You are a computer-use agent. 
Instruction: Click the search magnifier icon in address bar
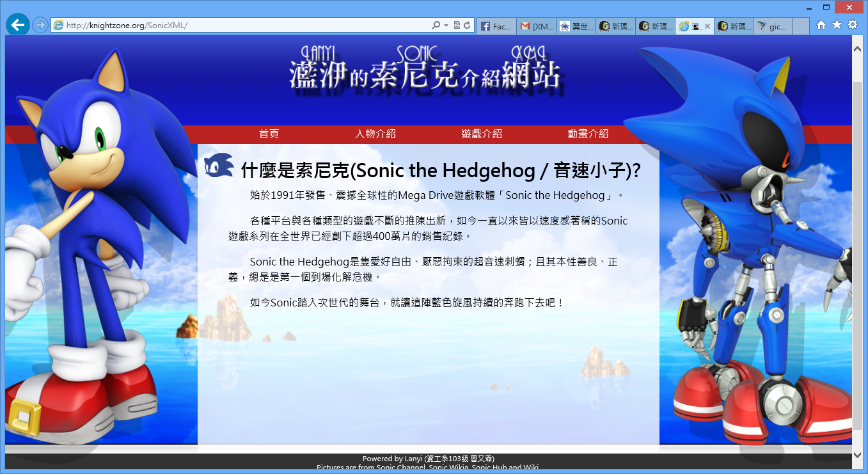tap(436, 26)
